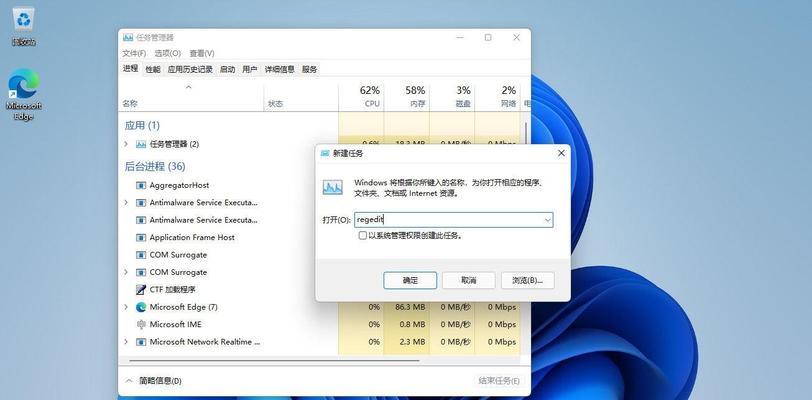Close the 新建任务 dialog
The height and width of the screenshot is (400, 812).
tap(561, 153)
